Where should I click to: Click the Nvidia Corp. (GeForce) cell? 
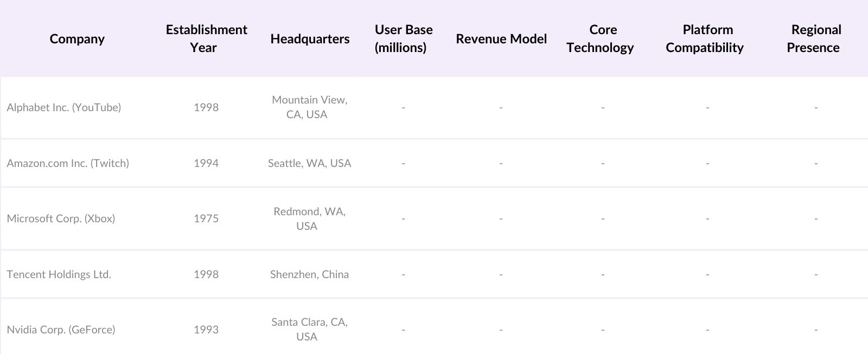[61, 330]
